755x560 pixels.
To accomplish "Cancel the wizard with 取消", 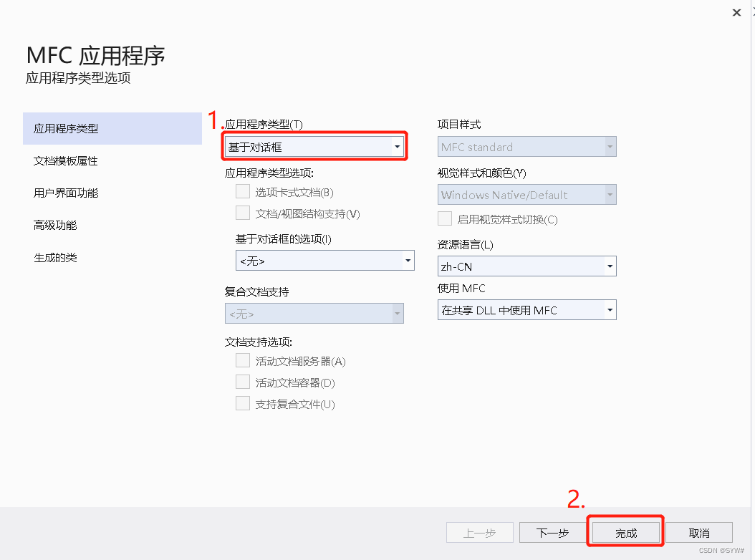I will click(x=698, y=532).
